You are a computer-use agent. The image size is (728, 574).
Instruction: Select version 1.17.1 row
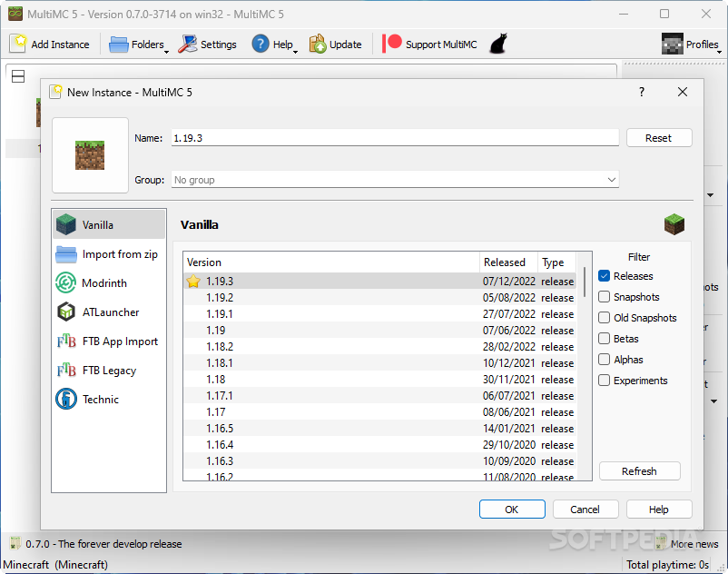coord(379,396)
